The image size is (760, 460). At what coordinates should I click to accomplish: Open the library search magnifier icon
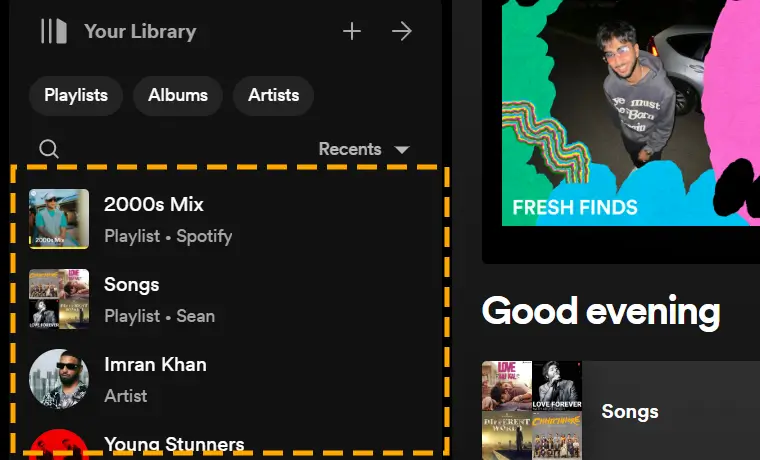[49, 149]
